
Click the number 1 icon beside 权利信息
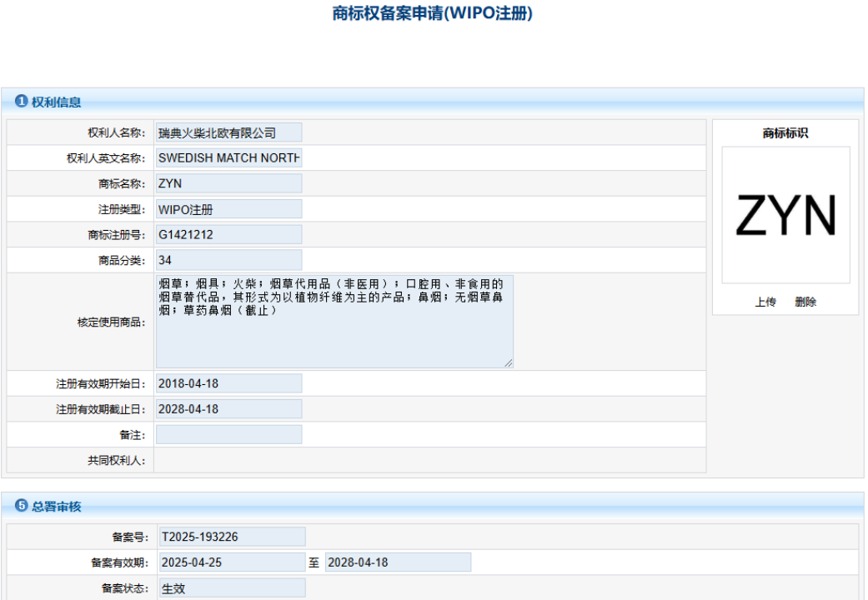click(x=22, y=102)
